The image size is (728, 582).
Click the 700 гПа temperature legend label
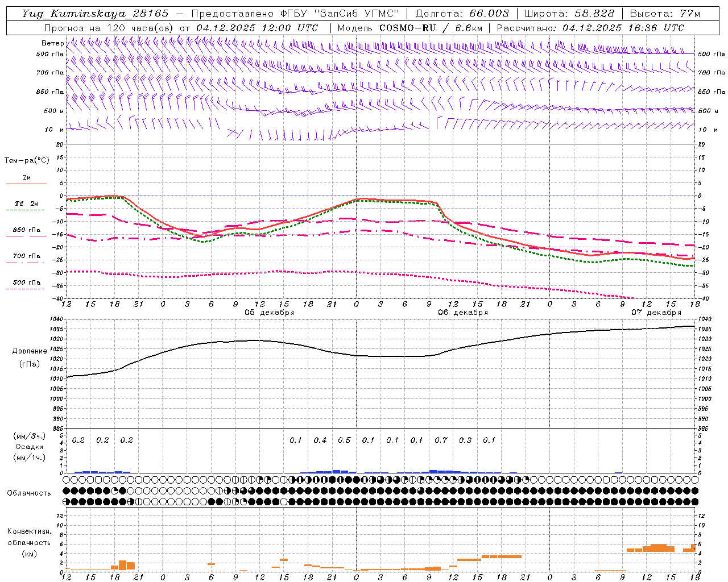(27, 256)
